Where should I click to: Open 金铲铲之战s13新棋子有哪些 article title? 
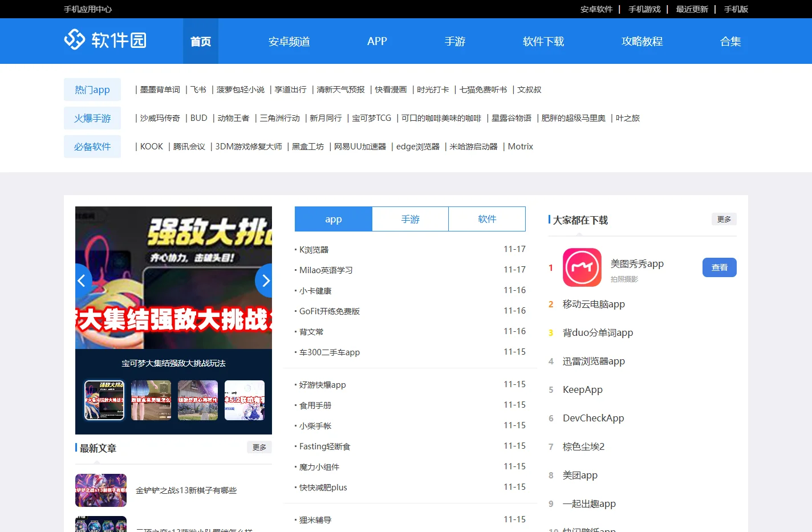(186, 490)
